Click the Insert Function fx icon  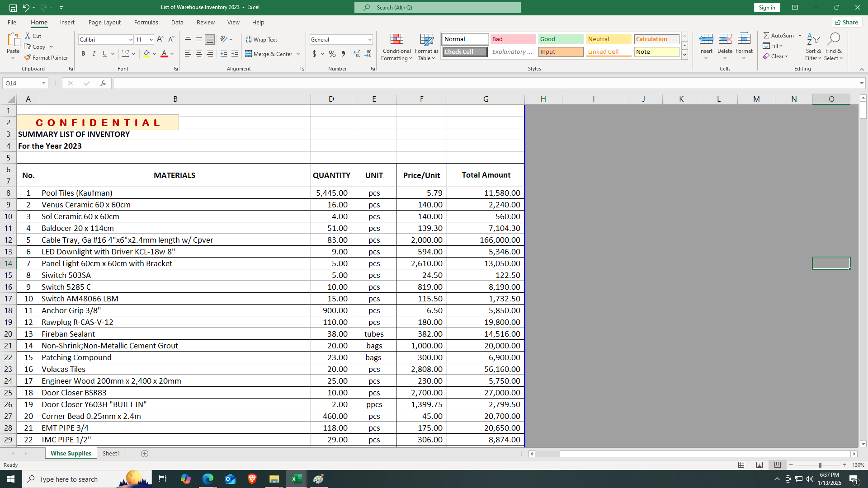tap(103, 83)
